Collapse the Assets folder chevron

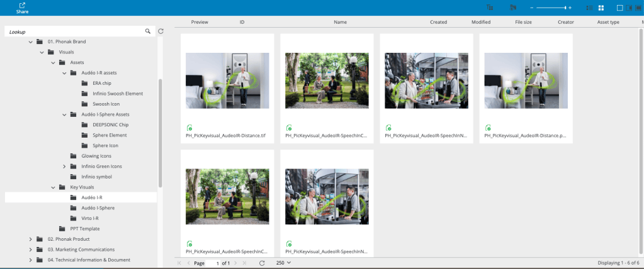point(53,63)
